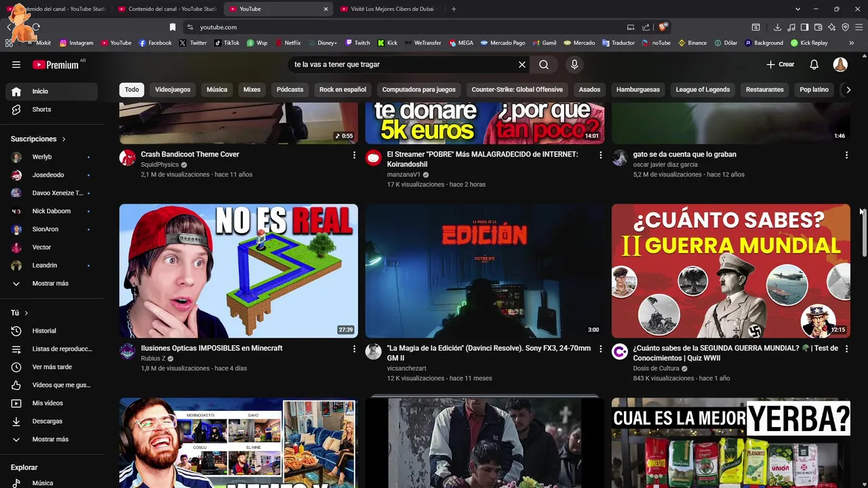Show more chips with right arrow
Image resolution: width=868 pixels, height=488 pixels.
pos(848,89)
